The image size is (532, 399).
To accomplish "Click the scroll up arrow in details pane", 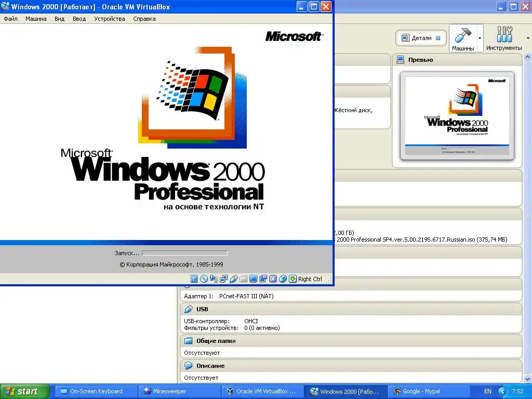I will tap(528, 57).
